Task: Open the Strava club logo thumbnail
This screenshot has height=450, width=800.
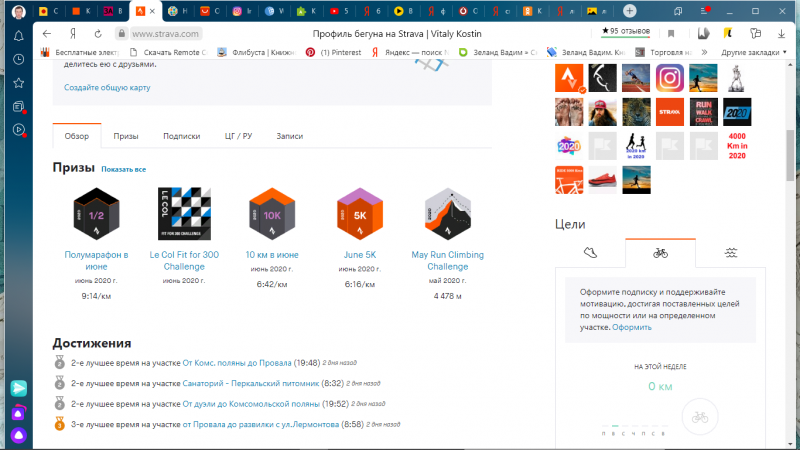Action: point(569,78)
